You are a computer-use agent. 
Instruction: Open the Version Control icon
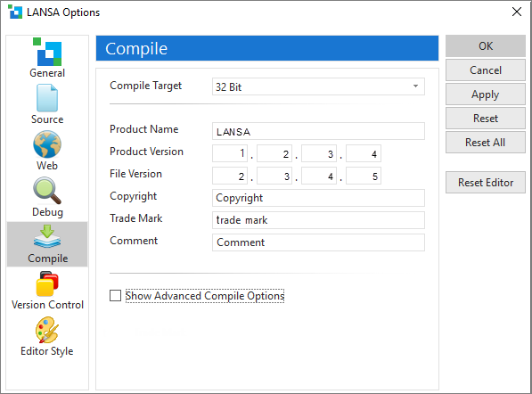(x=47, y=283)
